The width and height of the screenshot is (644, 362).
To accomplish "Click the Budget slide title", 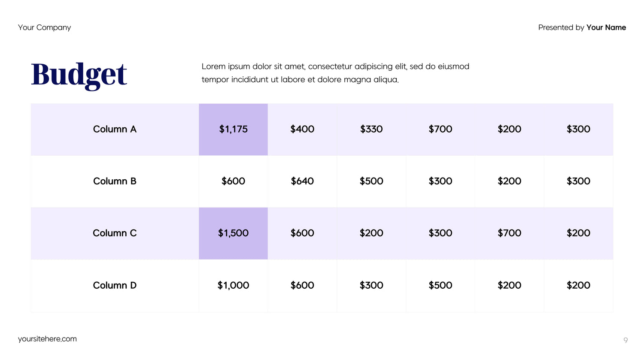I will (79, 75).
